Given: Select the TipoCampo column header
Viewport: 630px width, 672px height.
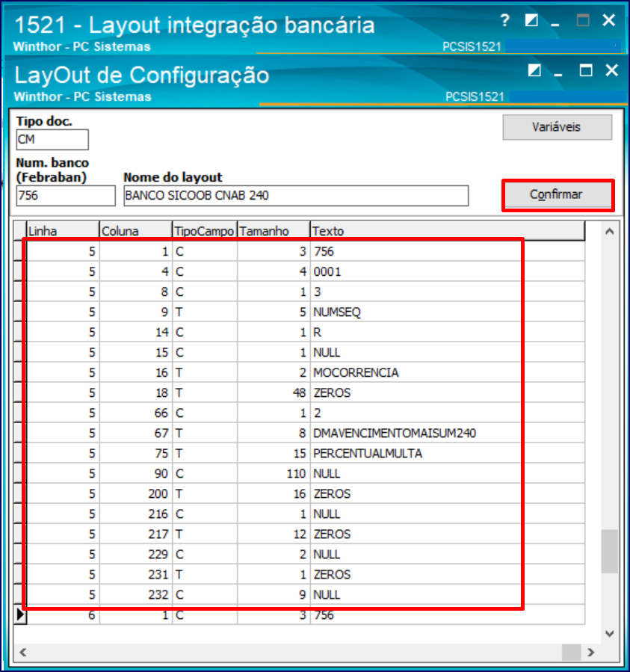Looking at the screenshot, I should 205,231.
